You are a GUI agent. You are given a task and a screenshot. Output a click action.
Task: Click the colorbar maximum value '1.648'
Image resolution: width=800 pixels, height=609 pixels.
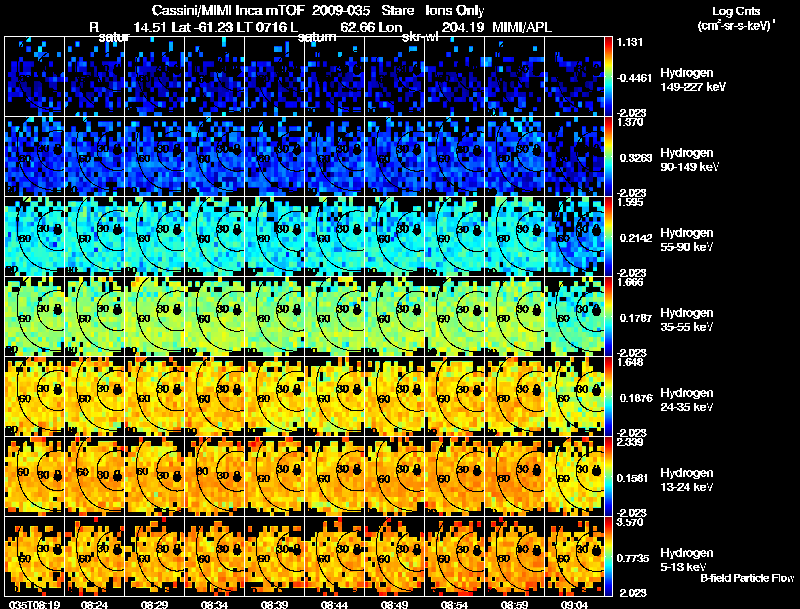630,362
